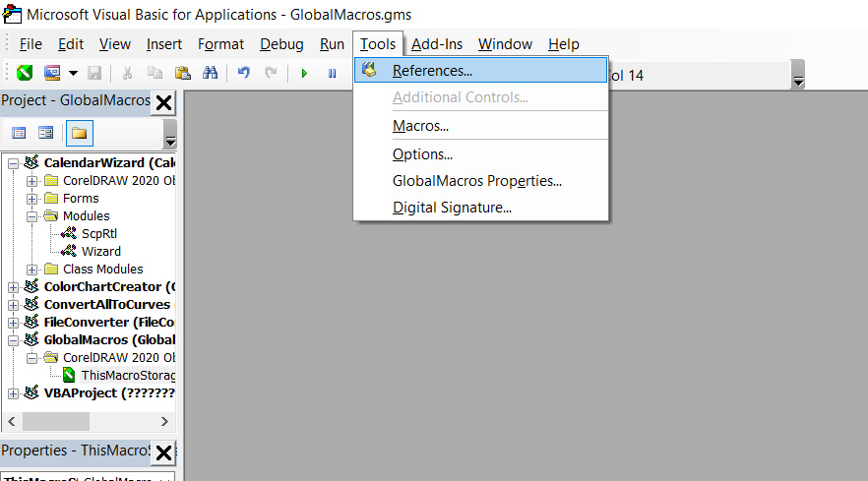Choose References... from Tools menu
The height and width of the screenshot is (481, 868).
(x=480, y=70)
